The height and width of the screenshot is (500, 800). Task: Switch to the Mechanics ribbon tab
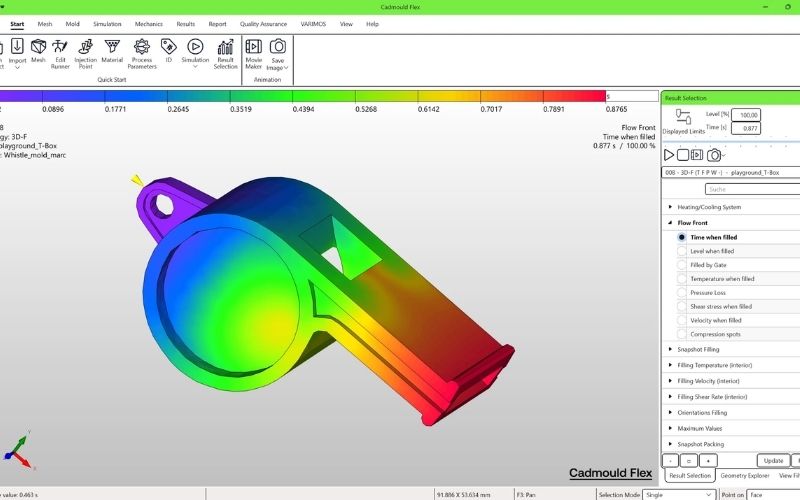(148, 24)
